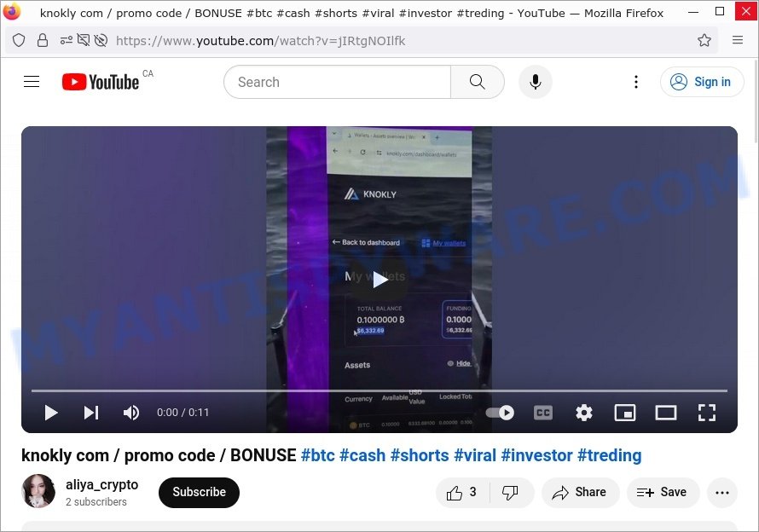
Task: View site security padlock info
Action: point(43,40)
